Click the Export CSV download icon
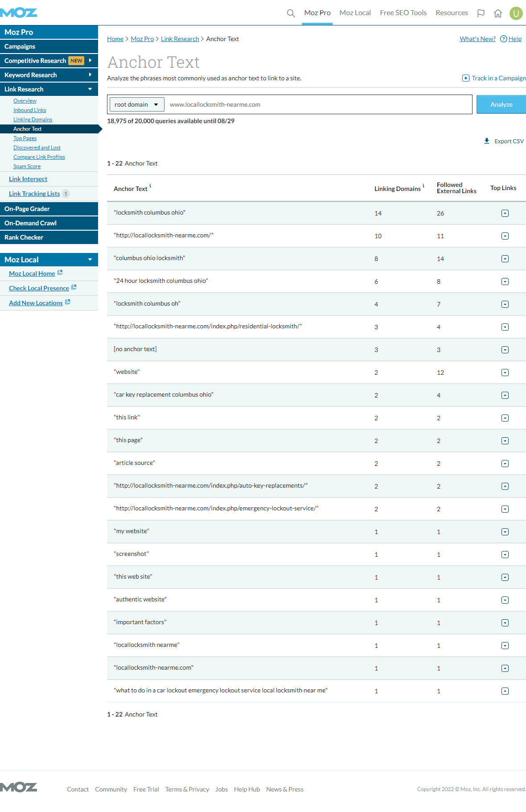 [x=487, y=141]
